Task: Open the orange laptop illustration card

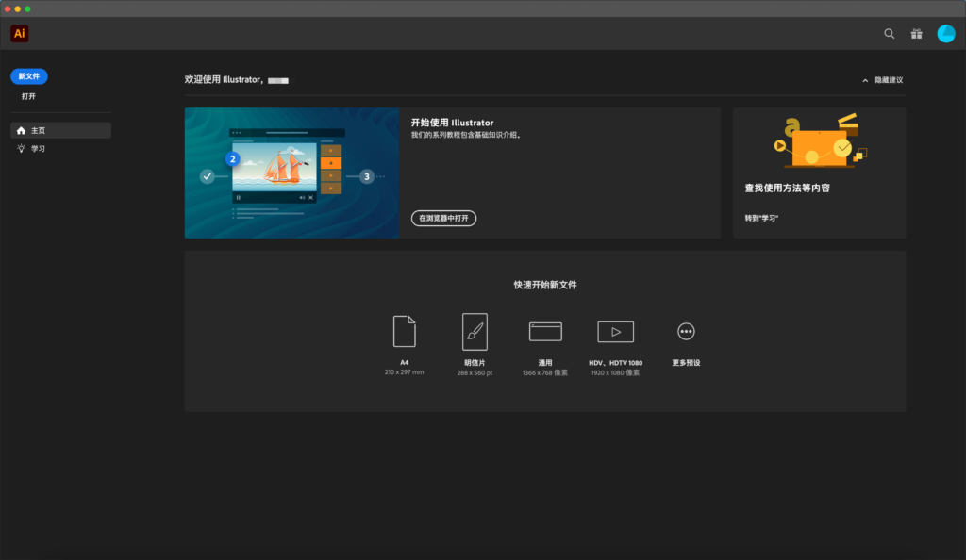Action: (820, 173)
